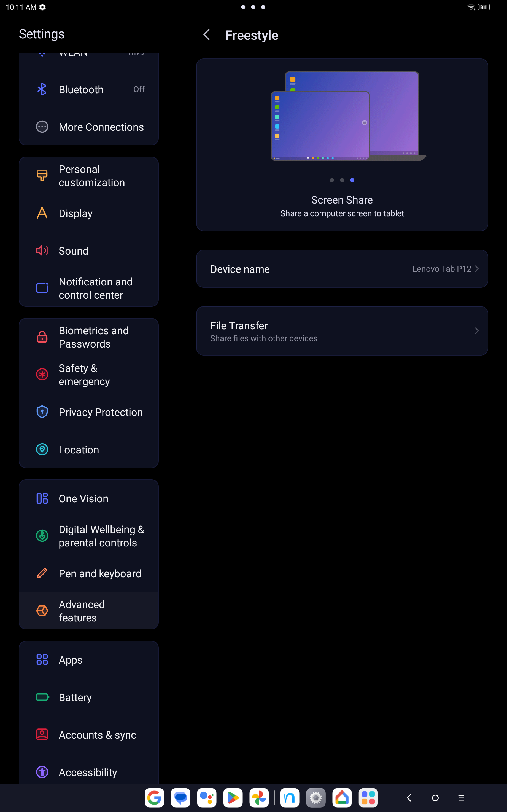Select the third carousel page dot
Image resolution: width=507 pixels, height=812 pixels.
tap(352, 180)
